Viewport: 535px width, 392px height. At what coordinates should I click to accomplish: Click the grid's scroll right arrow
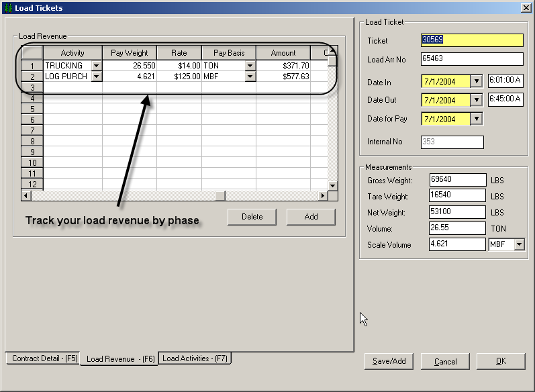(322, 195)
